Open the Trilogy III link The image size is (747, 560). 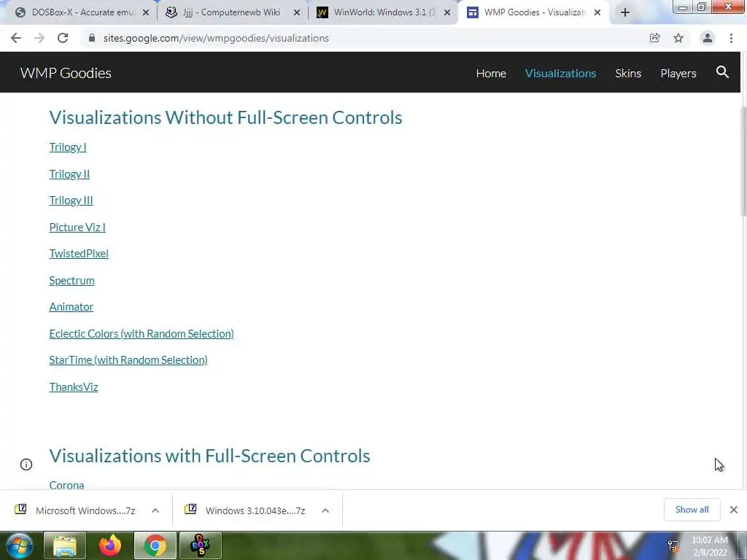(71, 201)
